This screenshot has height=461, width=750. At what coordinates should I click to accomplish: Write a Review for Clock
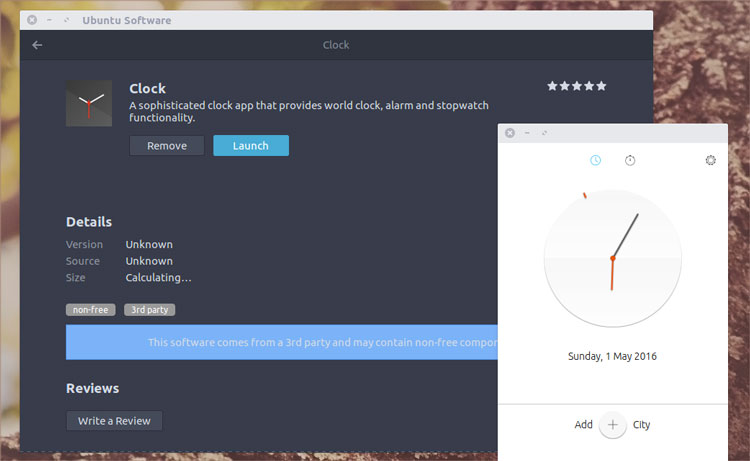click(114, 421)
